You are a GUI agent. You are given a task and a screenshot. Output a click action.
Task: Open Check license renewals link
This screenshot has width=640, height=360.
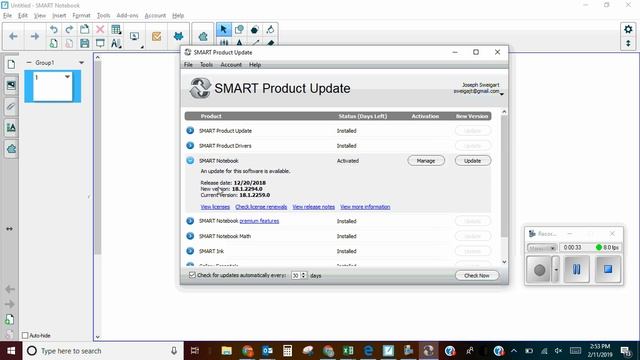tap(261, 207)
